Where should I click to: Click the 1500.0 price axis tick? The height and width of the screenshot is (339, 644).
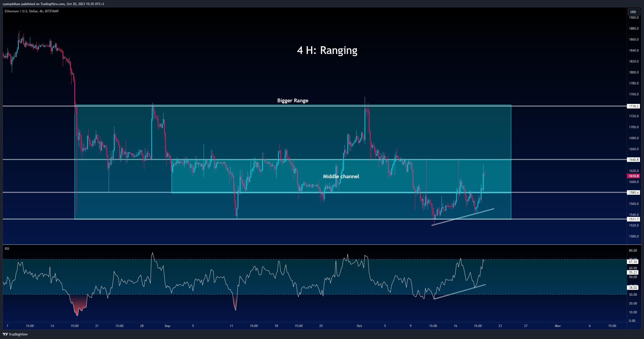(634, 236)
